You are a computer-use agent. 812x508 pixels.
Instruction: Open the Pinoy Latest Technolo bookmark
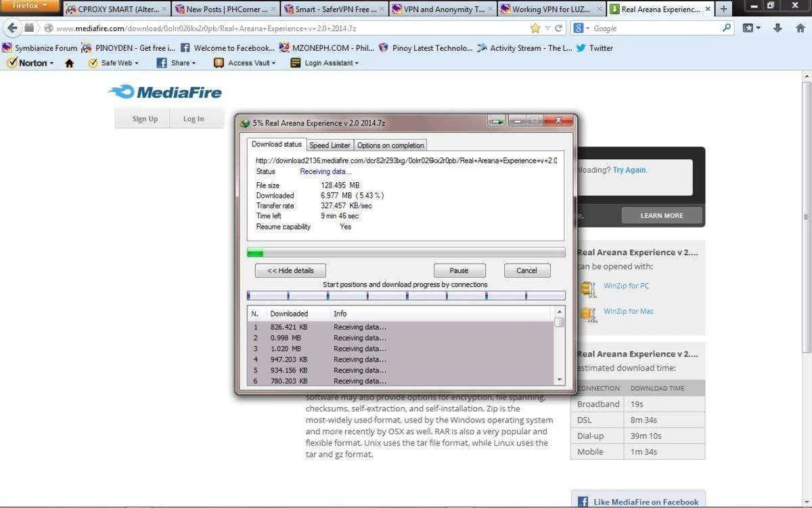(426, 48)
